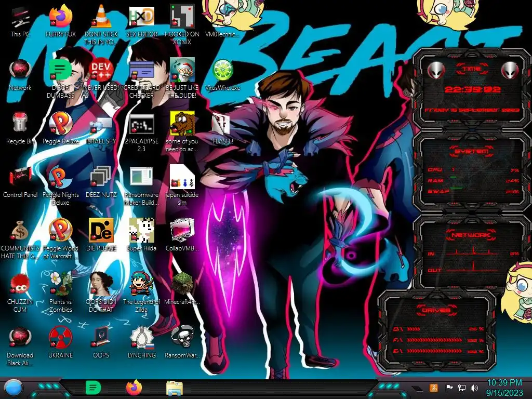This screenshot has height=399, width=532.
Task: Open the Dev-C++ NEVER USED! shortcut
Action: (101, 75)
